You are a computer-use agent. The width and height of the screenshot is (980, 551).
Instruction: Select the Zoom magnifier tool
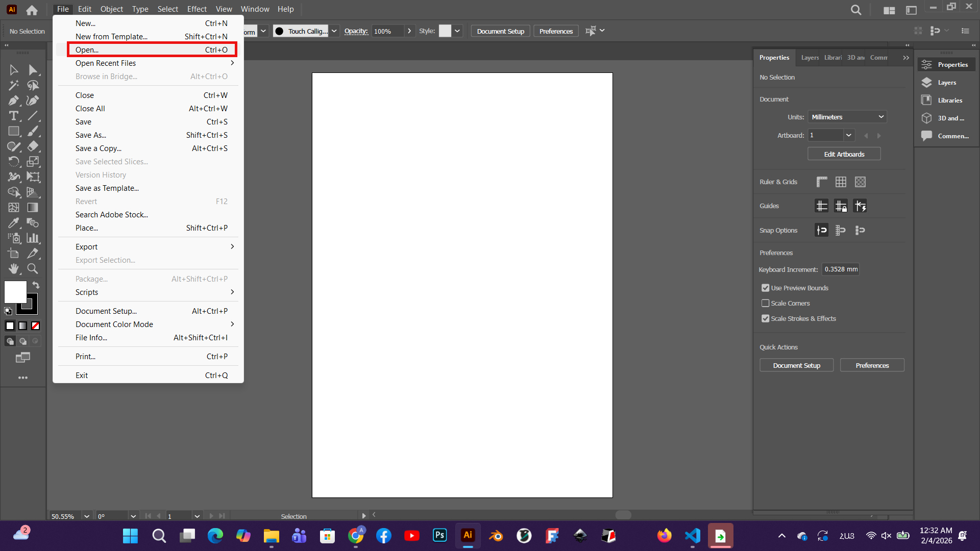33,268
